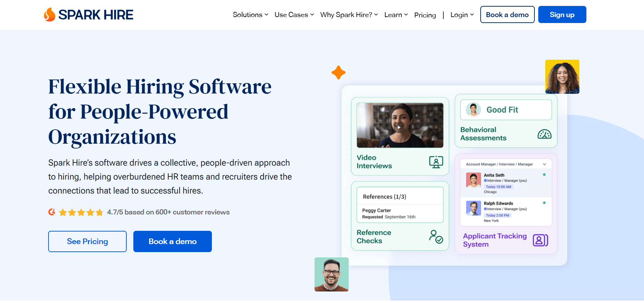This screenshot has width=644, height=303.
Task: Click the Behavioral Assessments gauge icon
Action: tap(544, 134)
